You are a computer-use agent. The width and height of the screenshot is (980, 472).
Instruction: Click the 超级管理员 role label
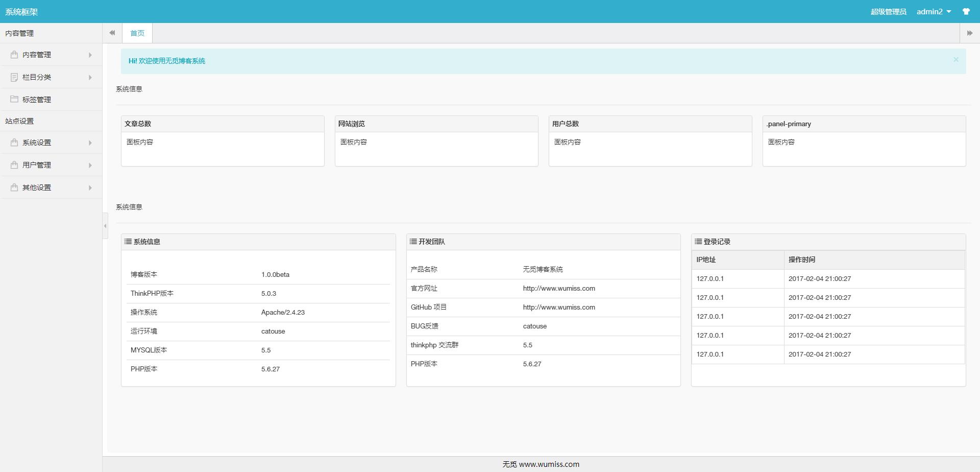888,11
